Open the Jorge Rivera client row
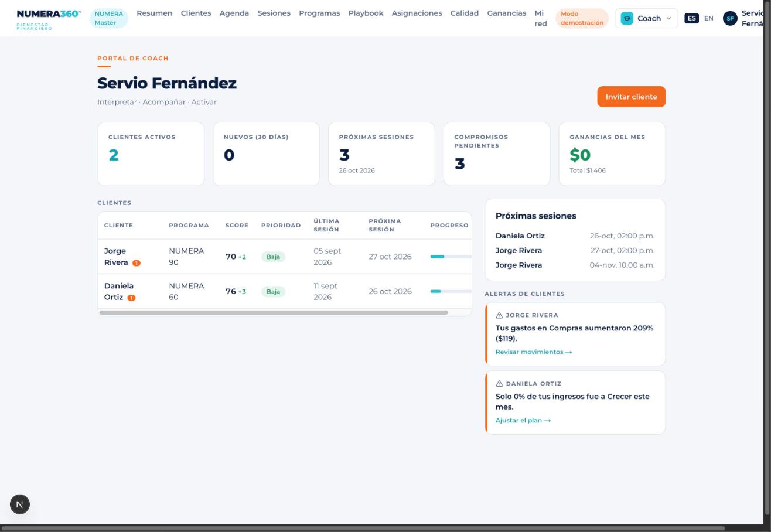The image size is (771, 532). [x=285, y=257]
